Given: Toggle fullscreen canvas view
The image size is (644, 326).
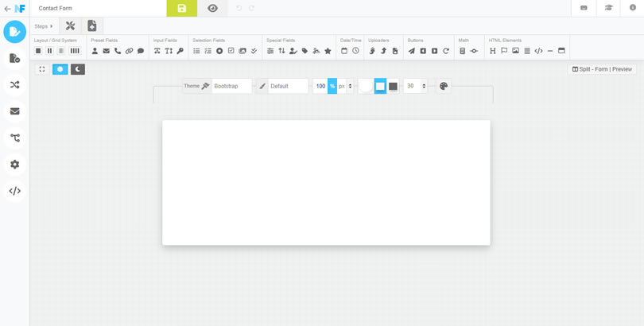Looking at the screenshot, I should click(42, 69).
